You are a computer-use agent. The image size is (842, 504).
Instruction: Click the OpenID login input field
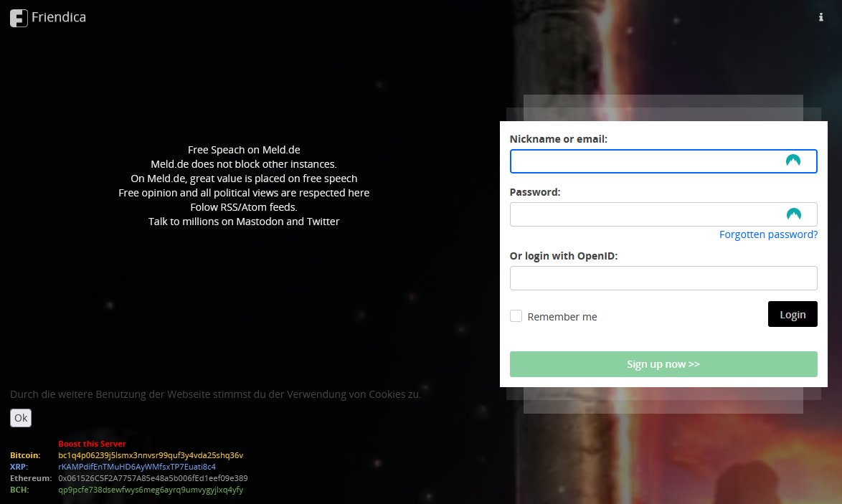[x=663, y=278]
